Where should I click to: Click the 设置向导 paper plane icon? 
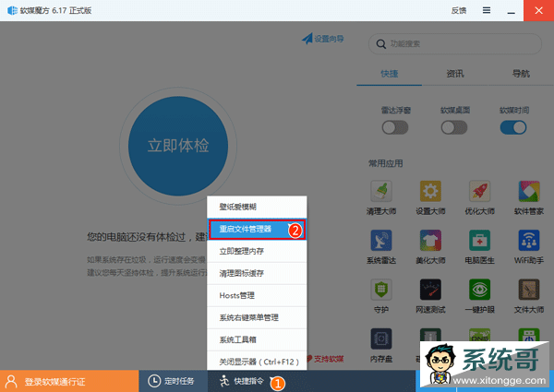coord(307,39)
